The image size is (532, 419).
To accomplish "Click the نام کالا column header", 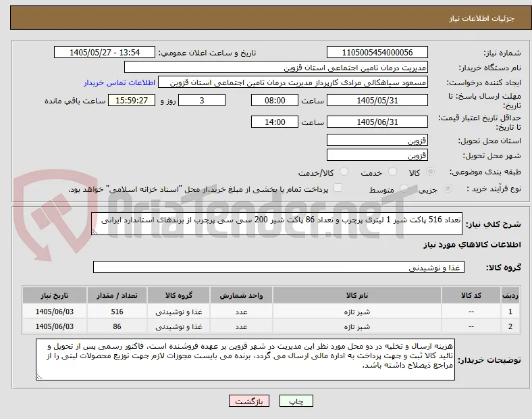I will point(357,295).
